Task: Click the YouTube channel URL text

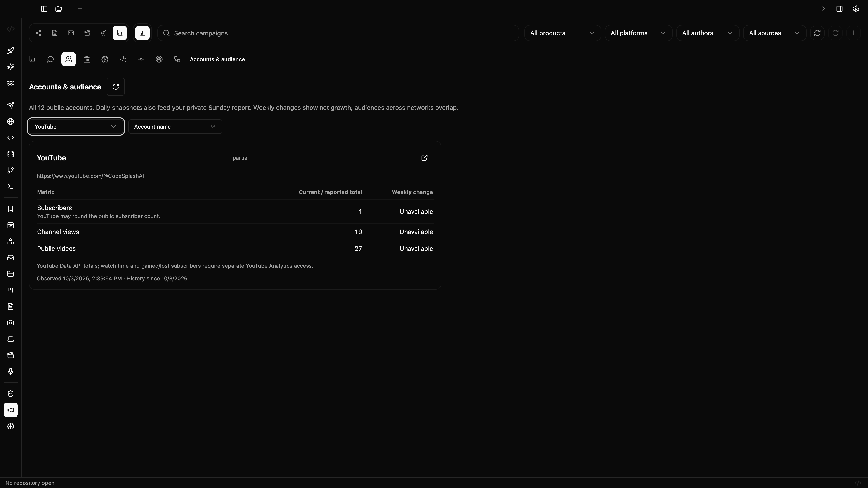Action: click(90, 176)
